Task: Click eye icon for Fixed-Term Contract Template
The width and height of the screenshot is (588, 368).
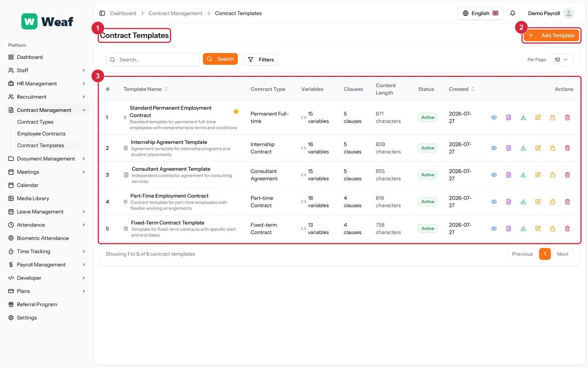Action: (494, 229)
